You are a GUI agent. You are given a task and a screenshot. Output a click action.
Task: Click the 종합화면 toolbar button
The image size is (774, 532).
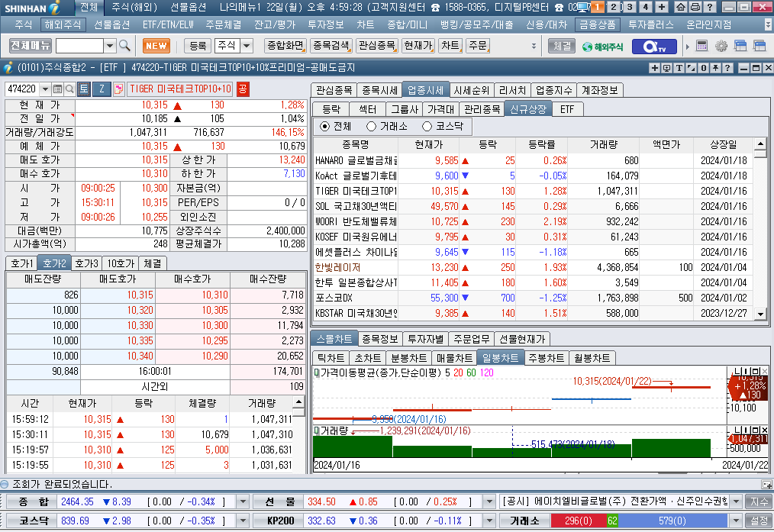pos(285,46)
